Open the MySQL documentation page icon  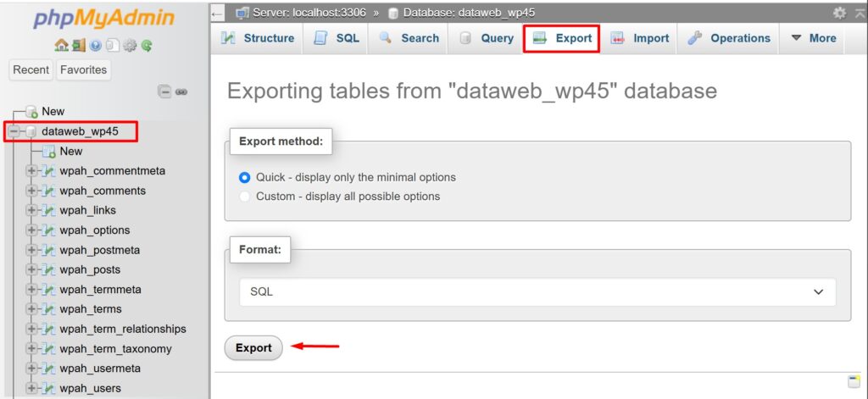112,46
